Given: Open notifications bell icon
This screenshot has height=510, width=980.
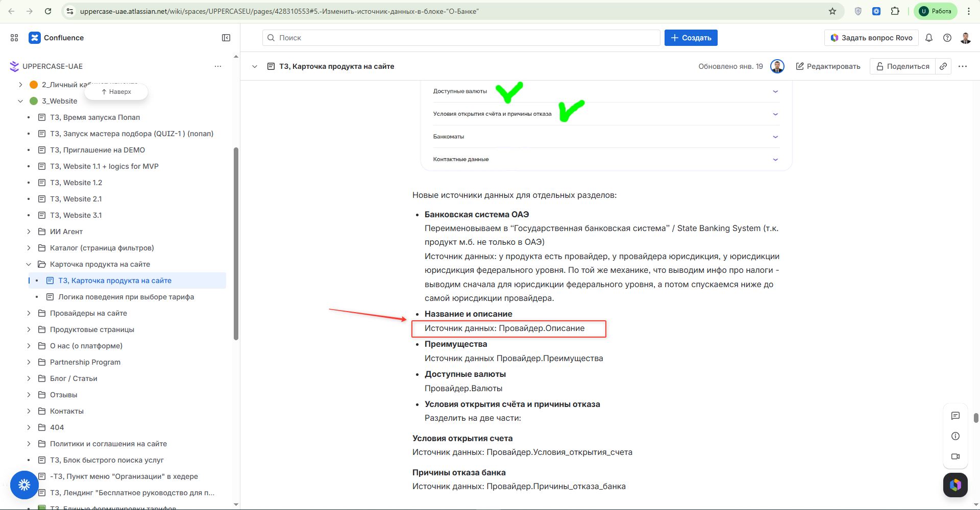Looking at the screenshot, I should coord(929,38).
